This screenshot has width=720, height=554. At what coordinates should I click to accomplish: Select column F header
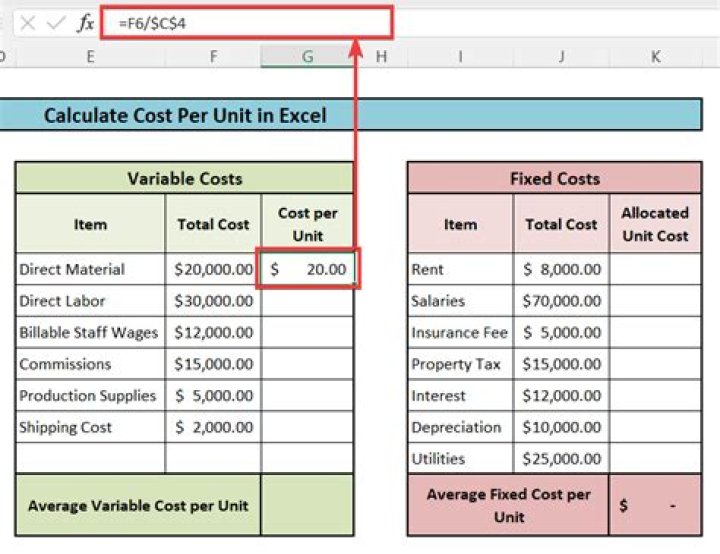213,57
